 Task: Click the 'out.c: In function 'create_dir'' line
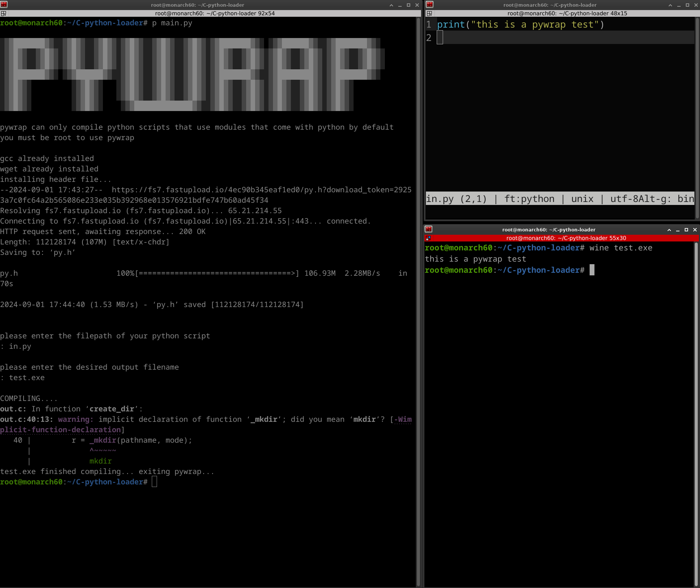click(72, 409)
